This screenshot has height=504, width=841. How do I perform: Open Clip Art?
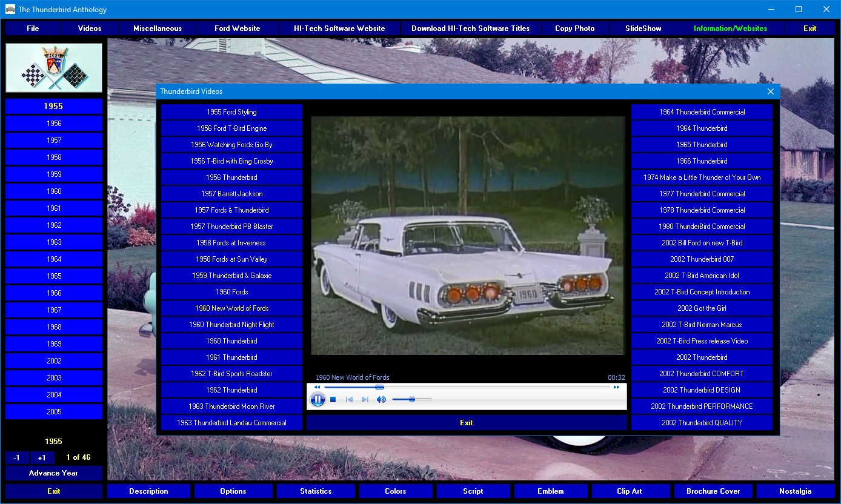tap(630, 491)
